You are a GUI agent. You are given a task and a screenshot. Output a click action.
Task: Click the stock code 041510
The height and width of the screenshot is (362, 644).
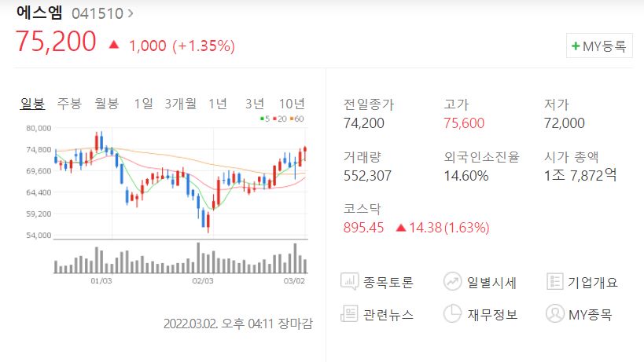pos(98,13)
